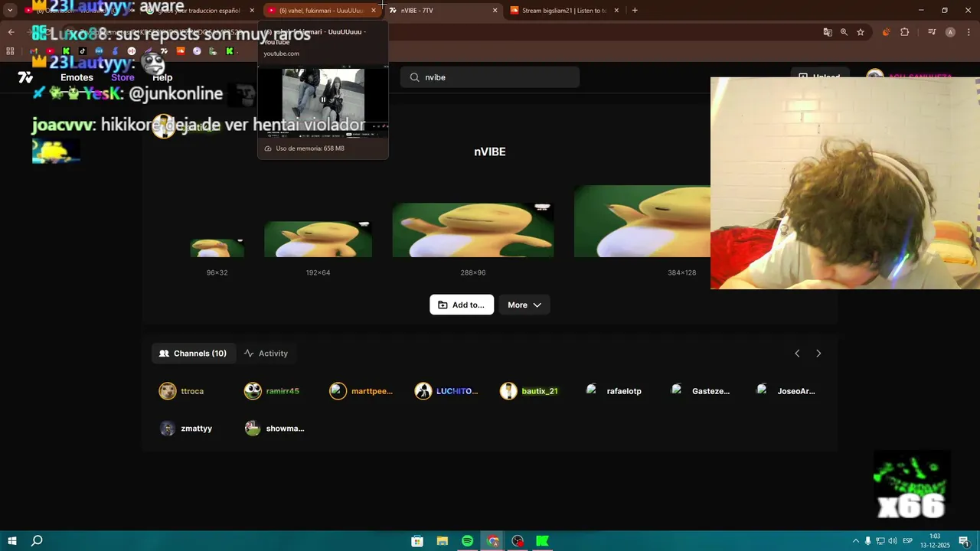Open a new browser tab

pos(635,11)
